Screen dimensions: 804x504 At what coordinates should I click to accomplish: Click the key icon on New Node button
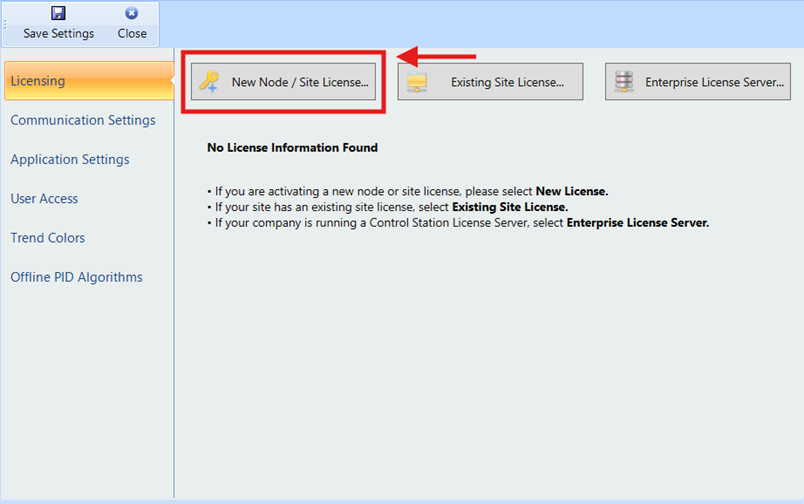click(209, 82)
